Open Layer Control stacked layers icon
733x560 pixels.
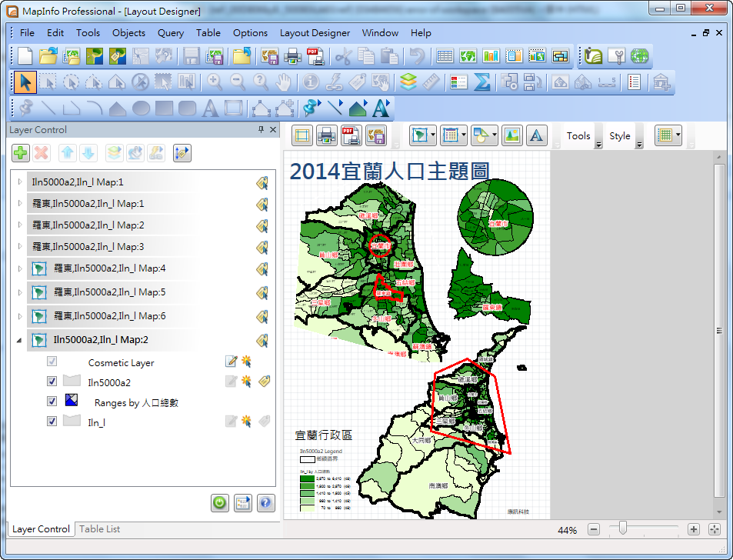(x=408, y=82)
